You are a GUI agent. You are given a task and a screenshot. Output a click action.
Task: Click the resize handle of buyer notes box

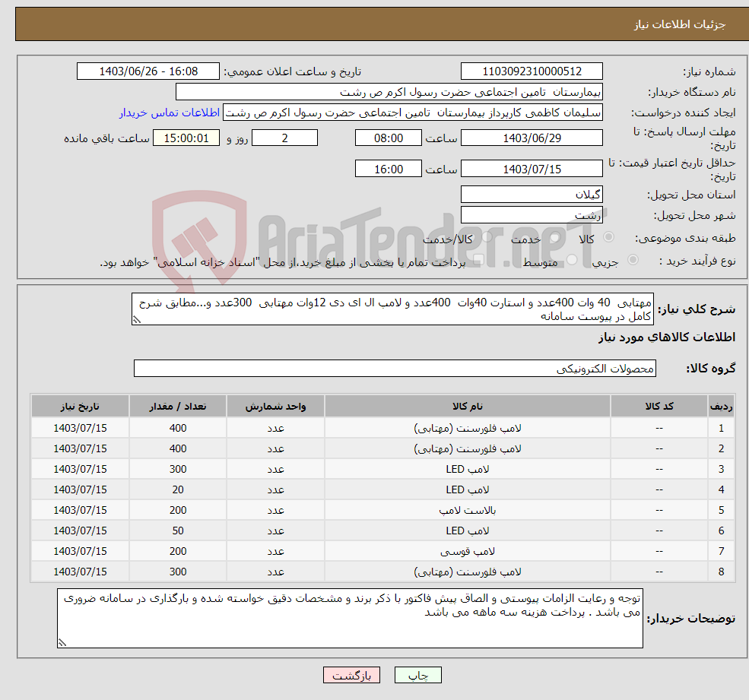62,643
